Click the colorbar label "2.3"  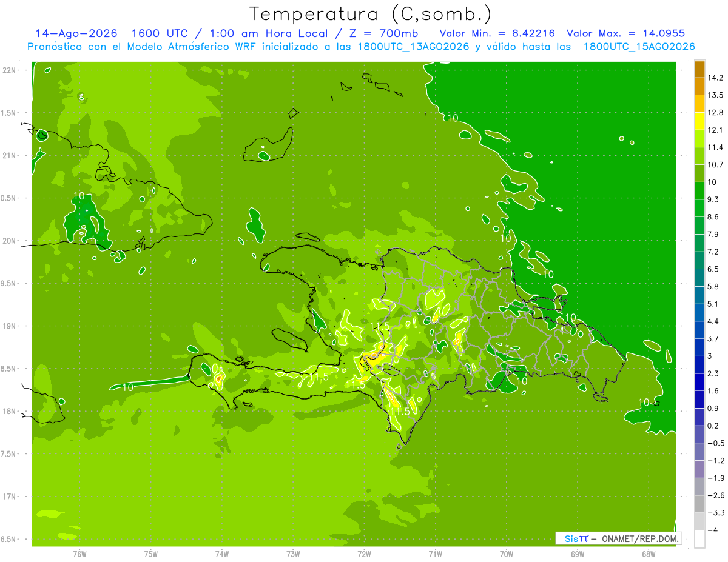click(x=713, y=373)
